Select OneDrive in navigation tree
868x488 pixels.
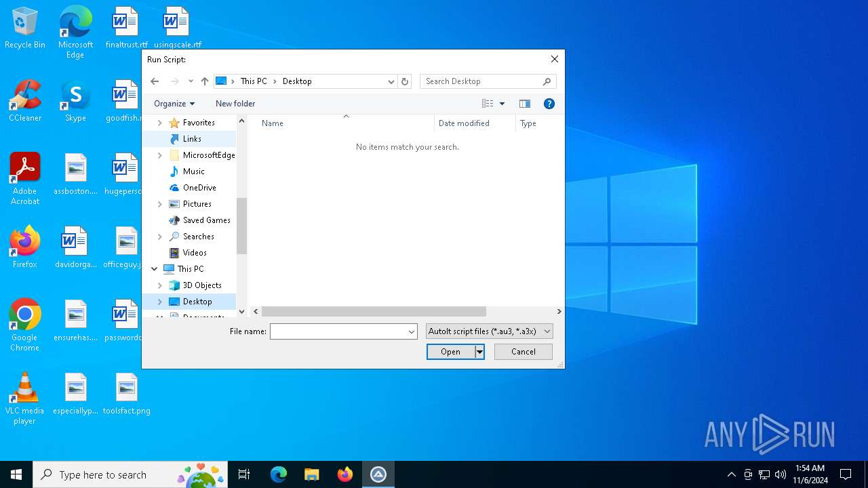click(x=199, y=188)
